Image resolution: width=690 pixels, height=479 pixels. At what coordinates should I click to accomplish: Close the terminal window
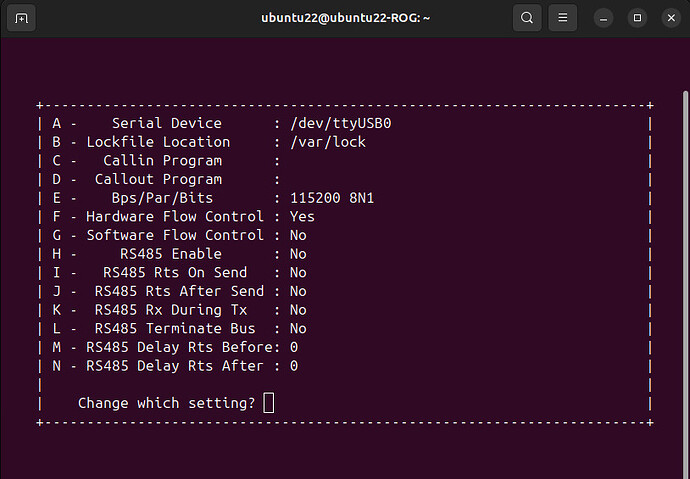pyautogui.click(x=671, y=18)
